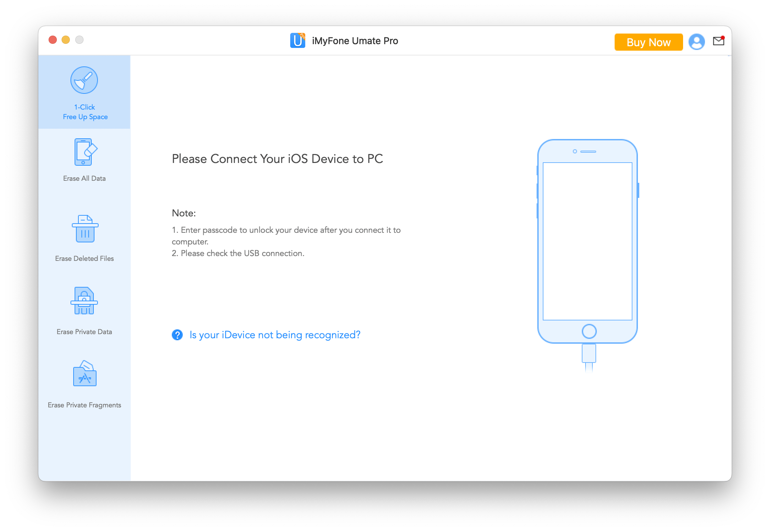The height and width of the screenshot is (532, 770).
Task: Open 'Is your iDevice not being recognized?' link
Action: [x=275, y=335]
